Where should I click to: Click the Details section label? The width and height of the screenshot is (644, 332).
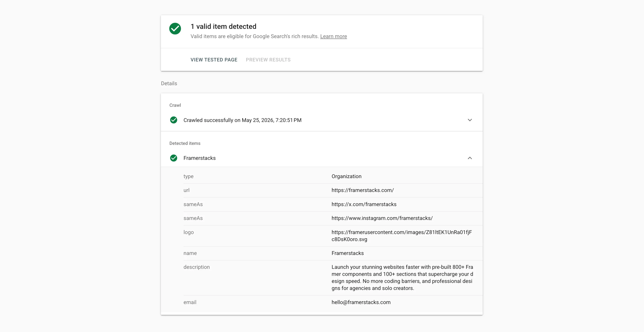tap(169, 83)
